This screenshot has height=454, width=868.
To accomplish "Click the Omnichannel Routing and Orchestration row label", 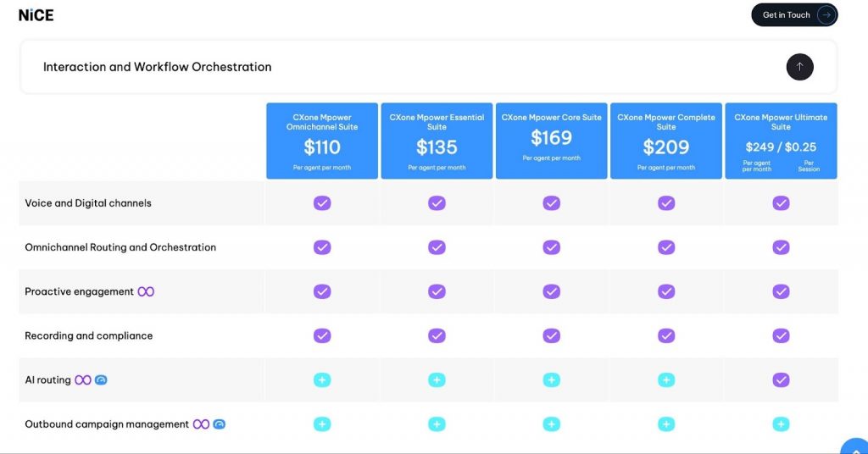I will coord(120,247).
